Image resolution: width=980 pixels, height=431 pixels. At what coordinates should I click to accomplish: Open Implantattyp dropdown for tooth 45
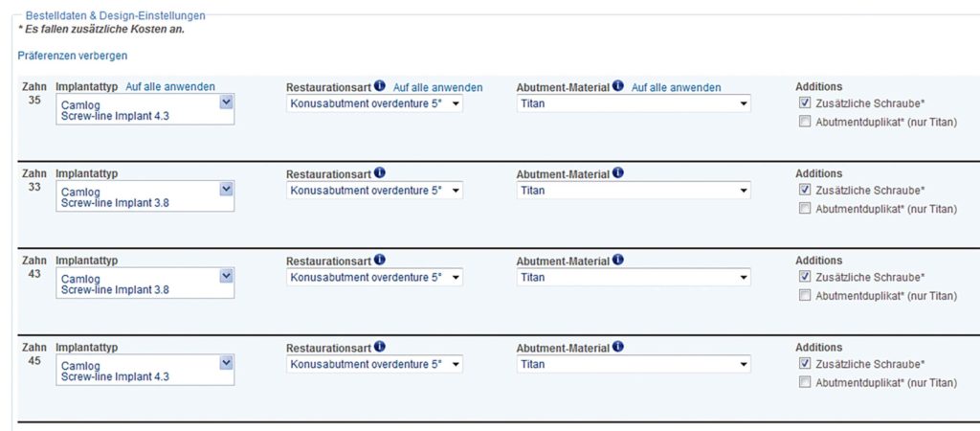click(226, 363)
